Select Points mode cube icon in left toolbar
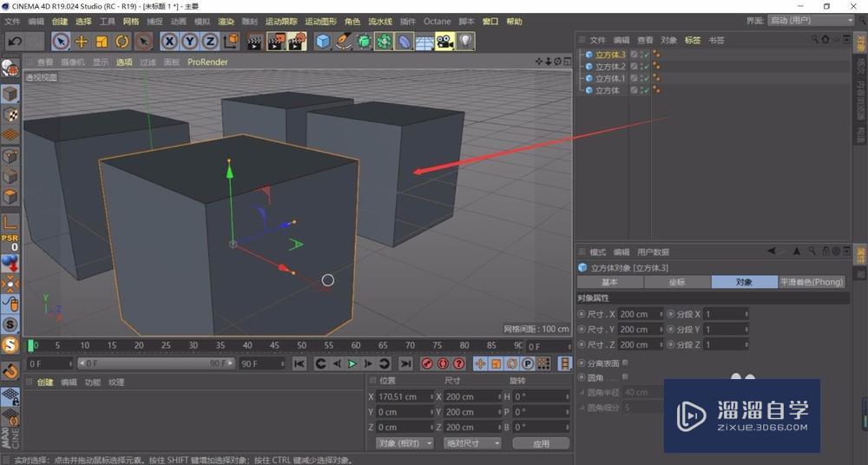Image resolution: width=868 pixels, height=465 pixels. [x=10, y=156]
